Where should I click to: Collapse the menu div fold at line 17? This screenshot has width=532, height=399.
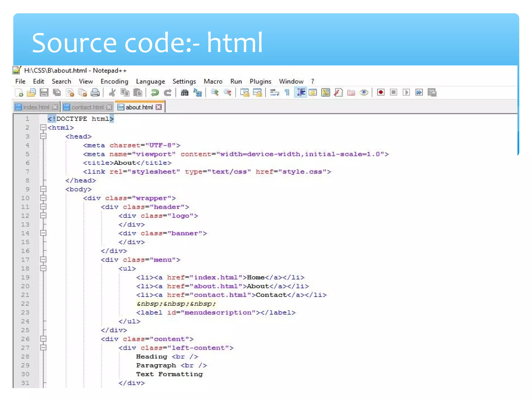point(43,260)
